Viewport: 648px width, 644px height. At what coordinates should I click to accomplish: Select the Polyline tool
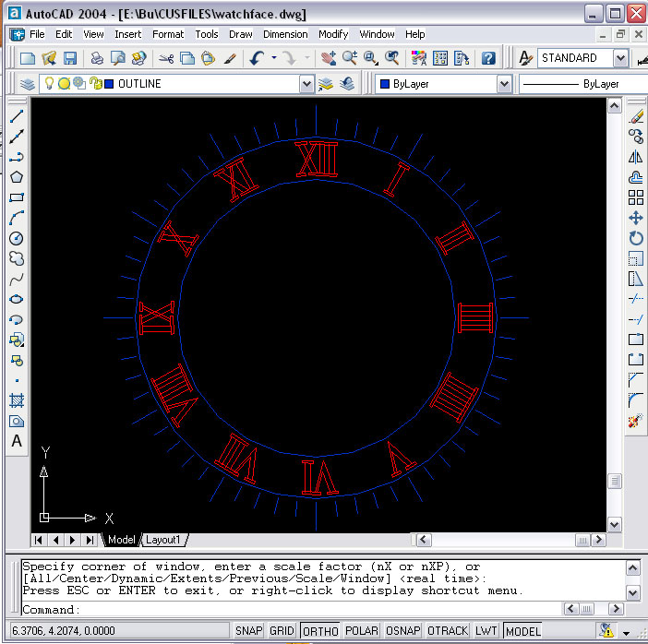coord(17,157)
